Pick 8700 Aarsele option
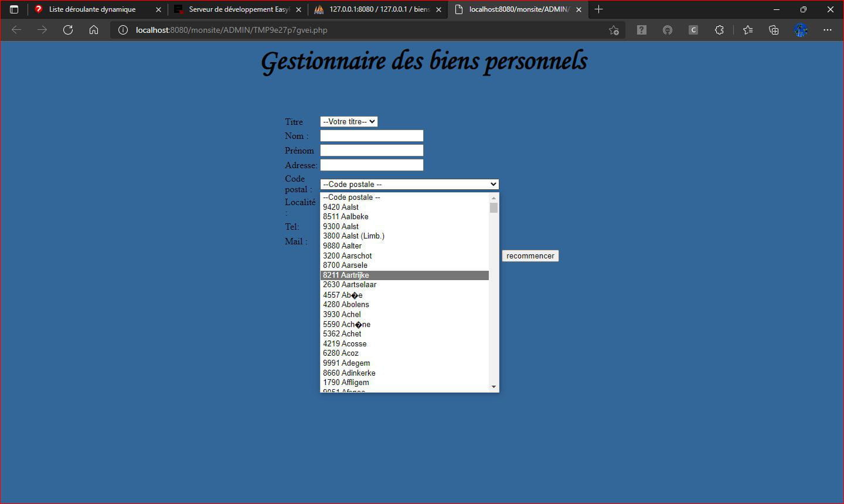The width and height of the screenshot is (844, 504). coord(404,265)
